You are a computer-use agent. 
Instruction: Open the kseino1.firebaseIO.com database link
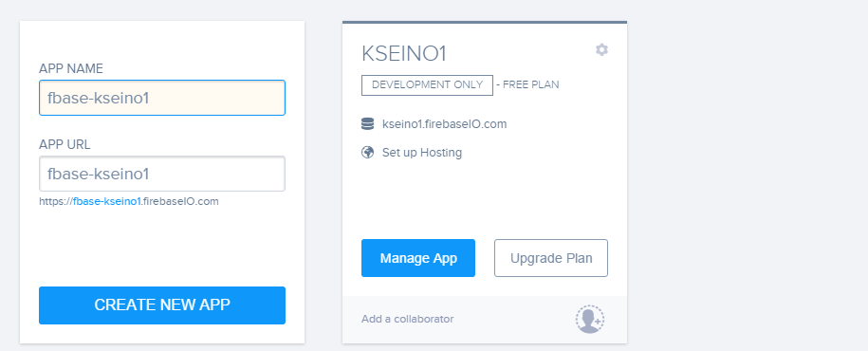(x=445, y=124)
